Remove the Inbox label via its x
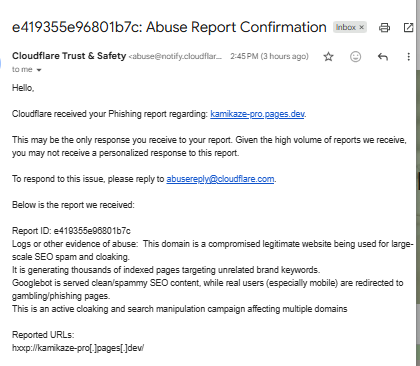The width and height of the screenshot is (420, 366). [361, 27]
